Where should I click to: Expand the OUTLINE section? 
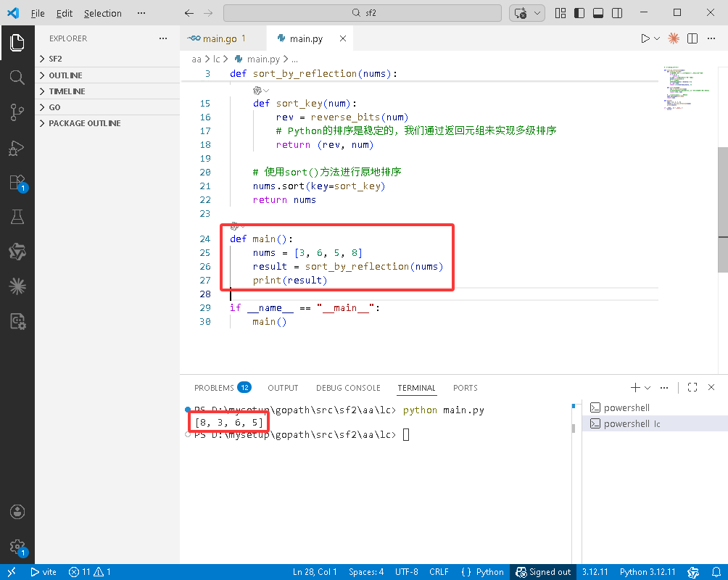click(107, 75)
